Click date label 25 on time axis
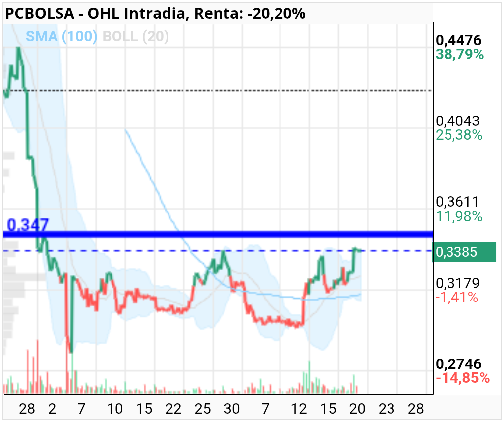This screenshot has width=504, height=422. tap(203, 409)
